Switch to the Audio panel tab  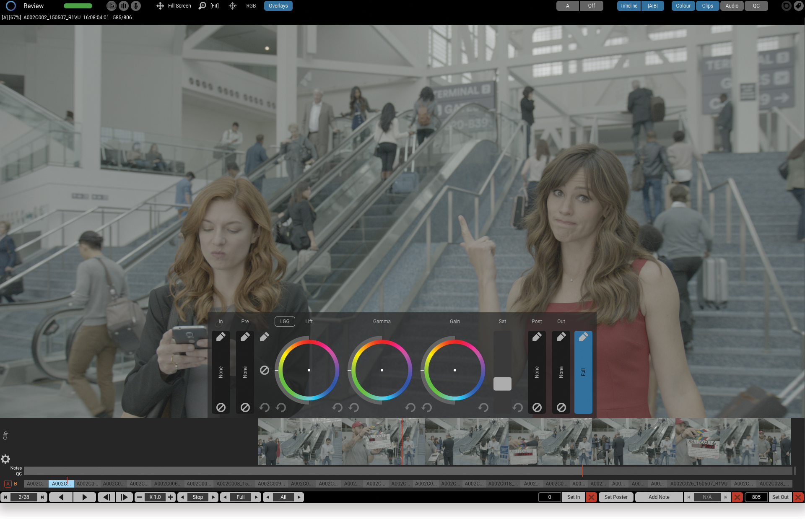[x=732, y=6]
